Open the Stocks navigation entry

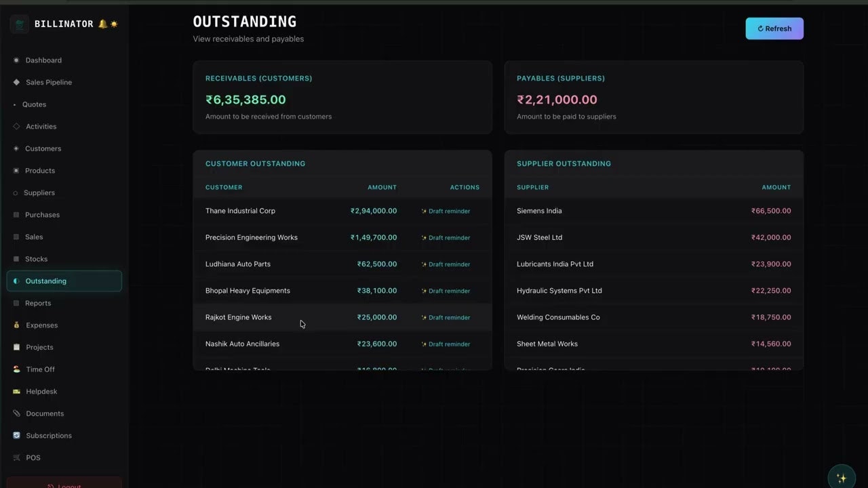[36, 258]
